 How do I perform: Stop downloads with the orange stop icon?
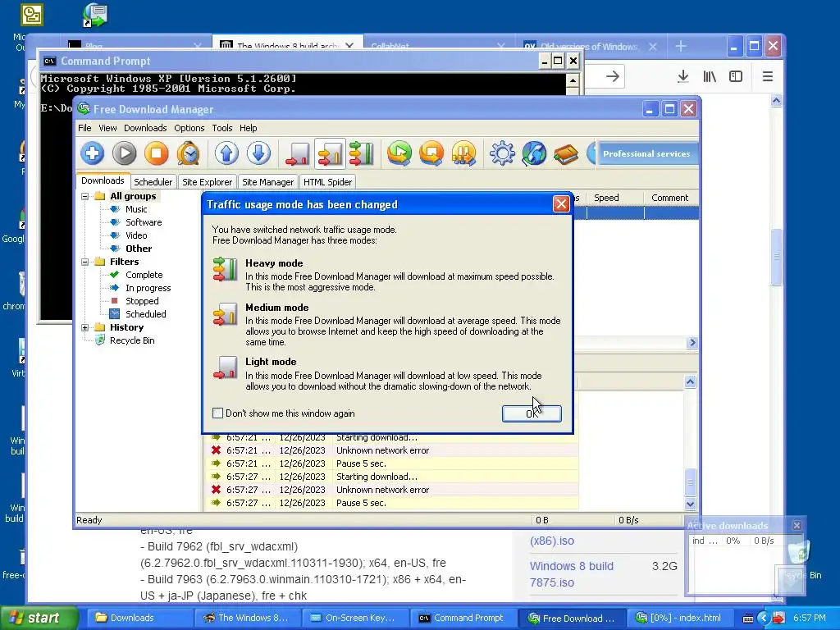(x=157, y=153)
